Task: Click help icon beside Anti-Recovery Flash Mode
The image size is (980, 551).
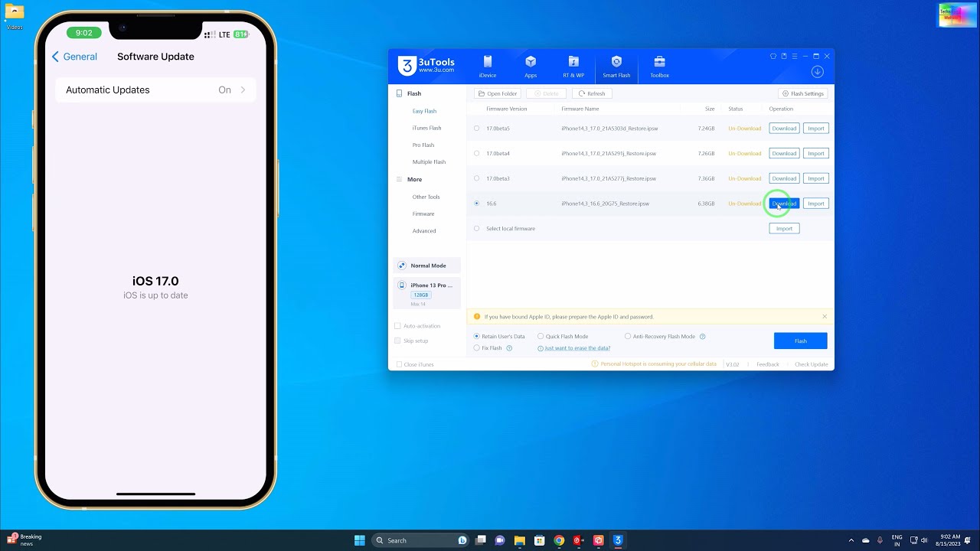Action: click(702, 337)
